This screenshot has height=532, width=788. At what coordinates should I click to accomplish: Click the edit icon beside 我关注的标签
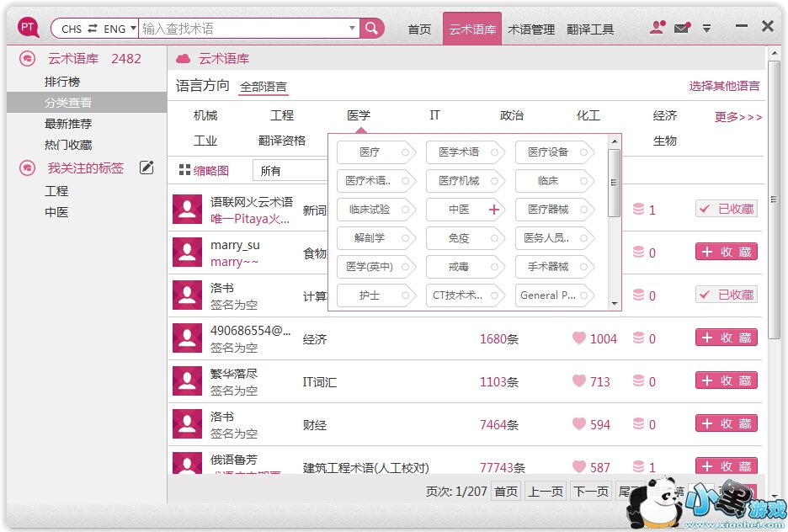146,168
